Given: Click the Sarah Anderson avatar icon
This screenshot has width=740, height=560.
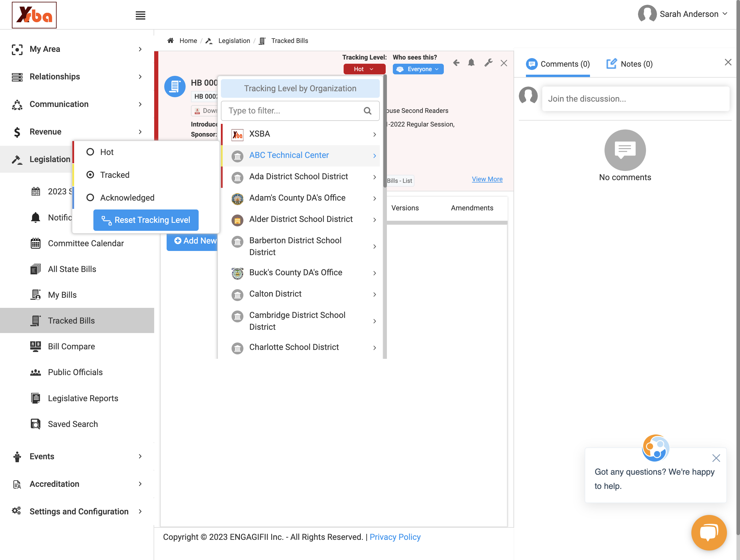Looking at the screenshot, I should pyautogui.click(x=647, y=14).
